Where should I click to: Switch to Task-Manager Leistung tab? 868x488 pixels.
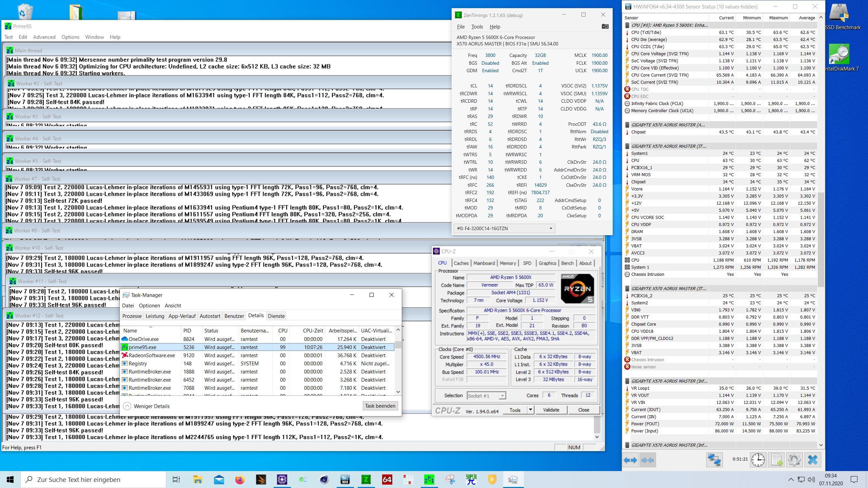(155, 316)
